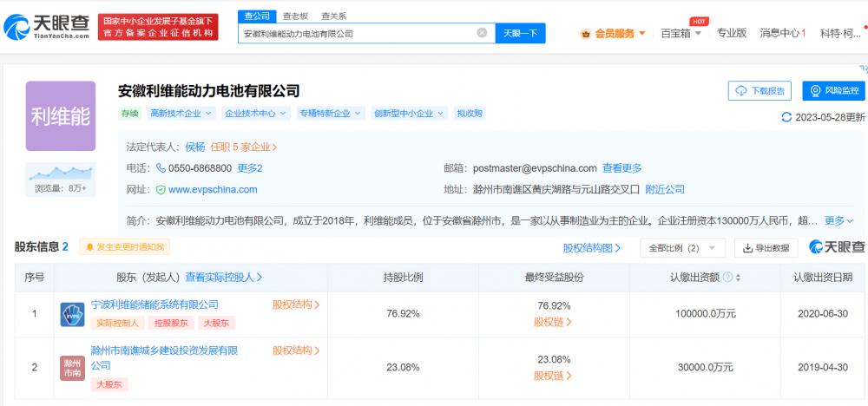The image size is (868, 406).
Task: Click 100000.0万元 contribution cell
Action: point(705,314)
